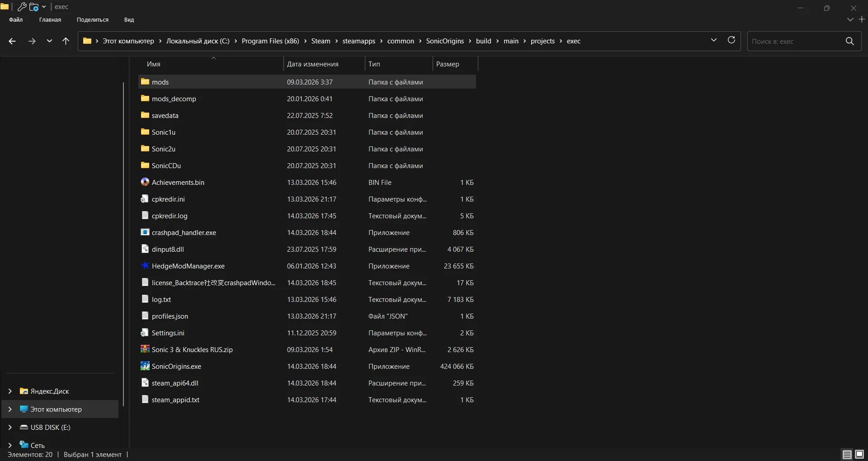
Task: Select the Settings.ini file icon
Action: (145, 333)
